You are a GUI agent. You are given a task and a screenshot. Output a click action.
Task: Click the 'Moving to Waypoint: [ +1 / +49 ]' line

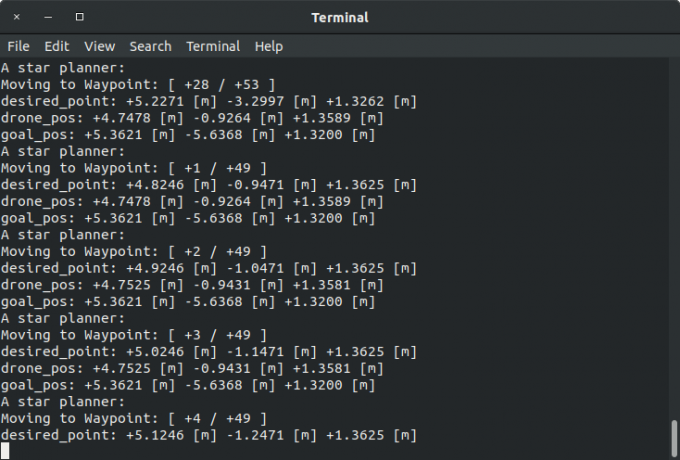click(x=134, y=168)
